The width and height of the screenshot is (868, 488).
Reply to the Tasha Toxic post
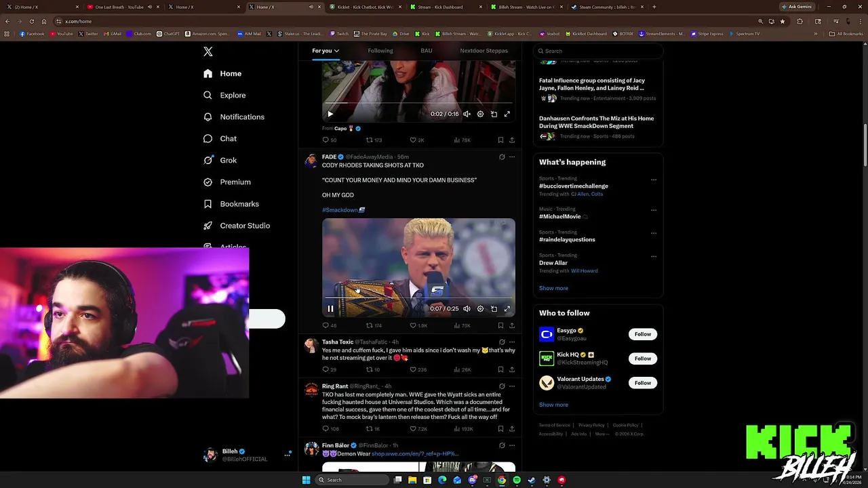click(330, 369)
